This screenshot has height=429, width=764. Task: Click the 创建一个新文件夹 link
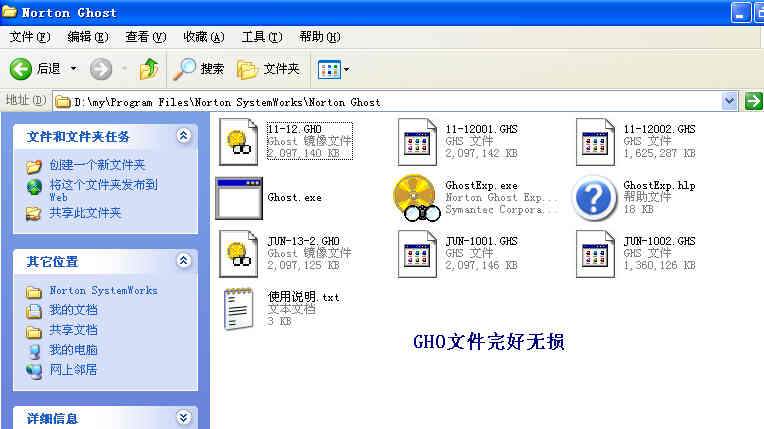click(97, 165)
